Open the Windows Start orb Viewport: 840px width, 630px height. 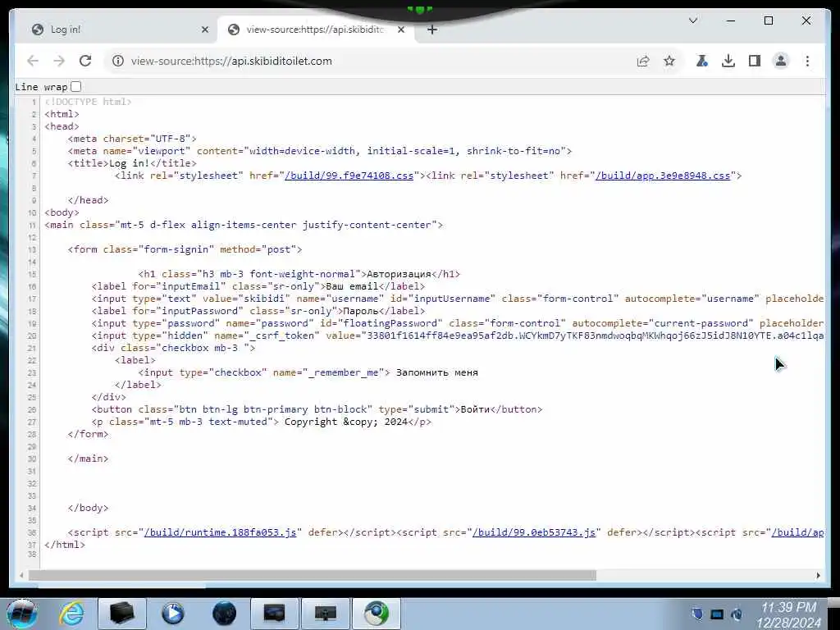point(22,614)
